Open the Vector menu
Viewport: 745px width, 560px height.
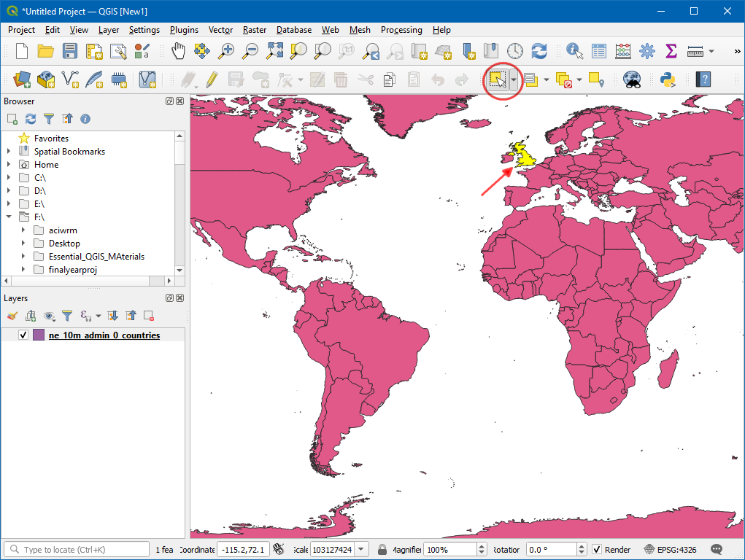[x=220, y=30]
